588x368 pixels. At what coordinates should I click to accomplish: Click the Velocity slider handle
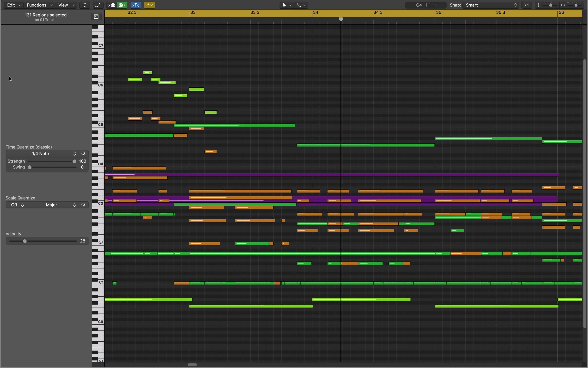click(x=25, y=241)
